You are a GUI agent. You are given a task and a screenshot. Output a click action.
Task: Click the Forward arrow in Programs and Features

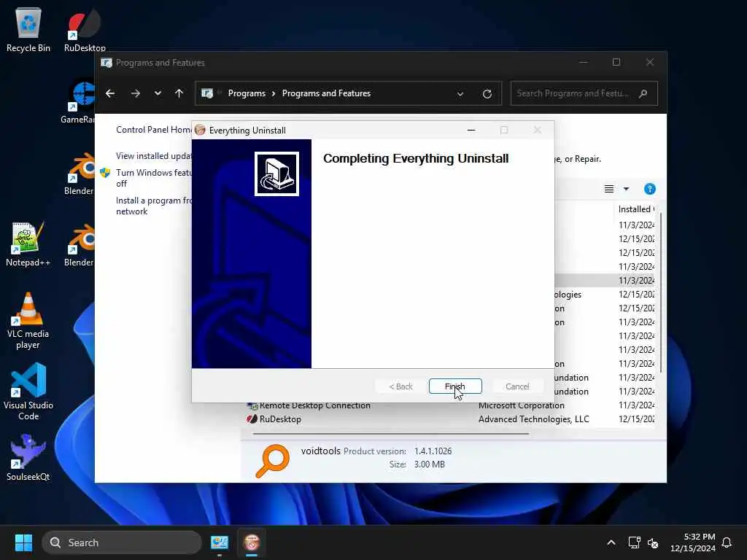136,93
